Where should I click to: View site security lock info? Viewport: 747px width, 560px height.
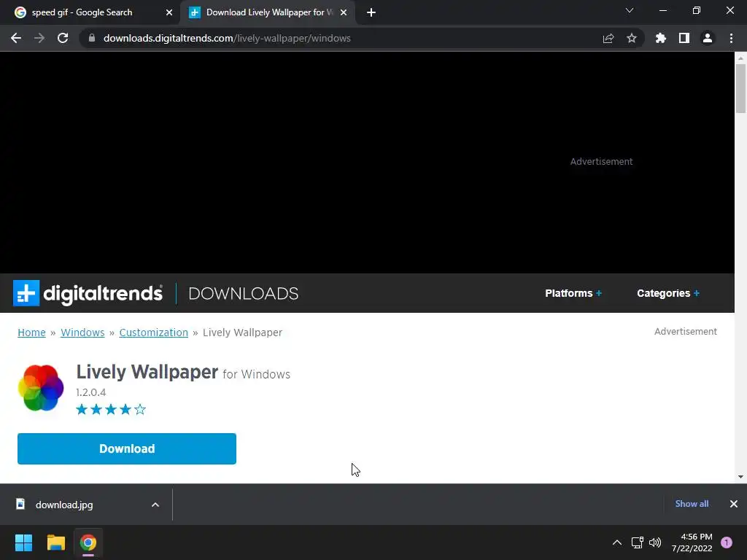click(92, 38)
